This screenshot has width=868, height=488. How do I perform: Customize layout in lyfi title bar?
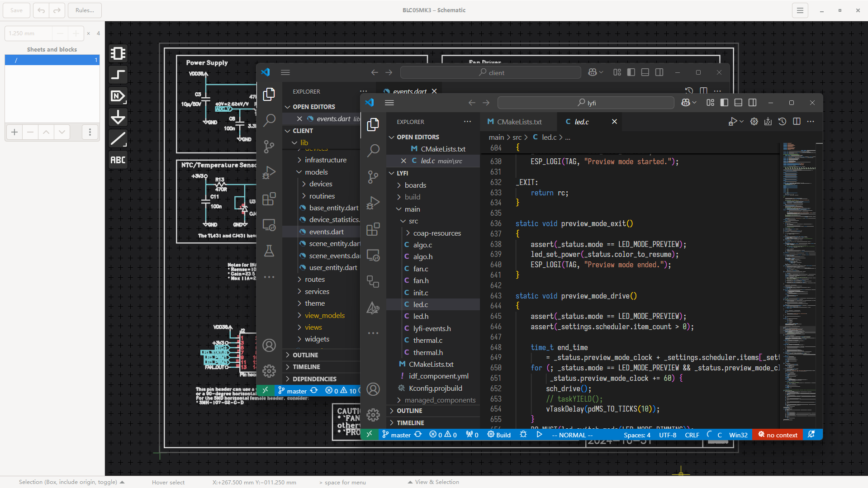click(710, 103)
